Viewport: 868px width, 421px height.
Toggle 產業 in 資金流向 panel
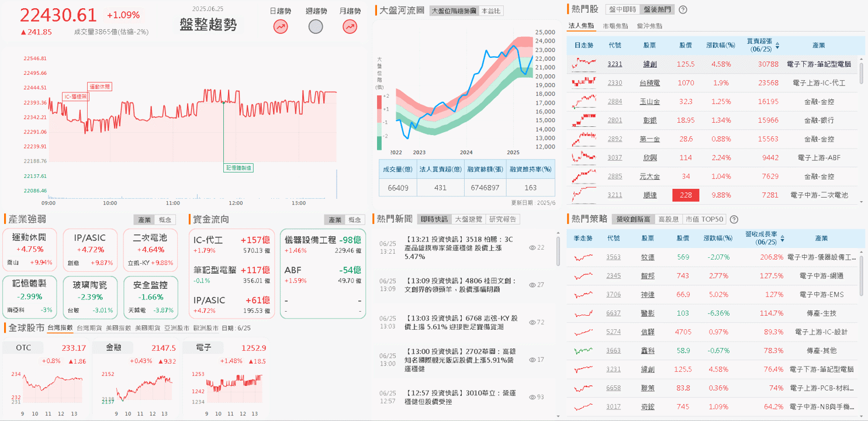click(x=335, y=220)
